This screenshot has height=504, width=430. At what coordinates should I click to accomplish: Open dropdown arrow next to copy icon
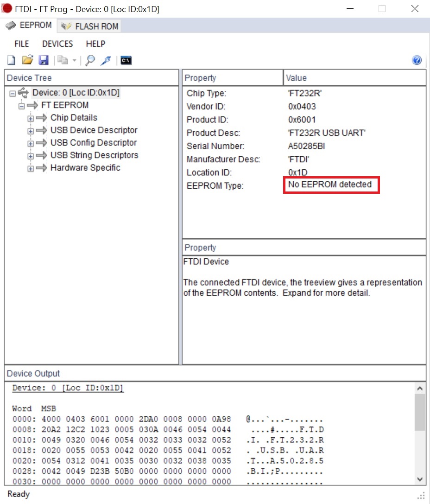74,60
